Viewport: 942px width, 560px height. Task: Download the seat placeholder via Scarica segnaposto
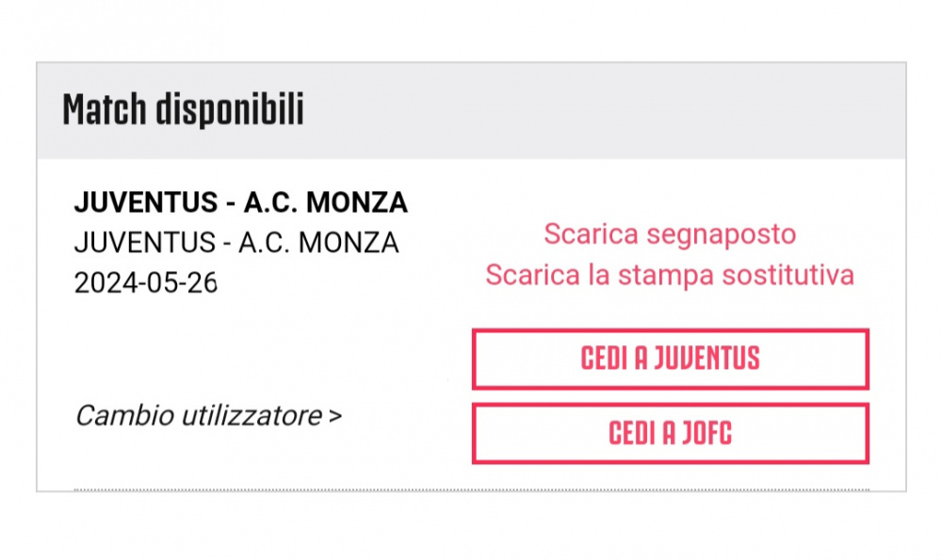tap(670, 234)
